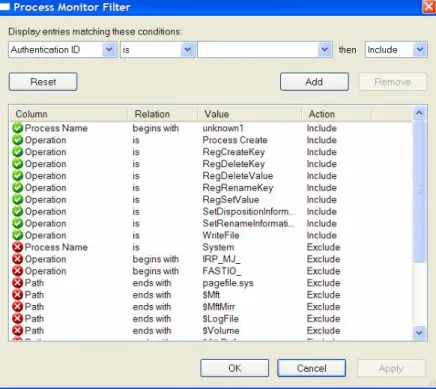436x389 pixels.
Task: Toggle green check for Process Create filter
Action: (17, 140)
